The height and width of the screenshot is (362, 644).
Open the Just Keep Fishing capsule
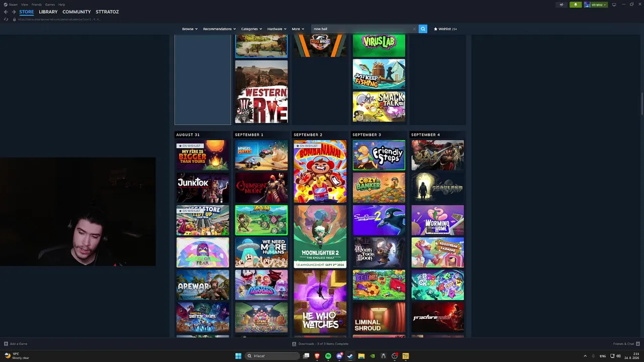pos(379,74)
